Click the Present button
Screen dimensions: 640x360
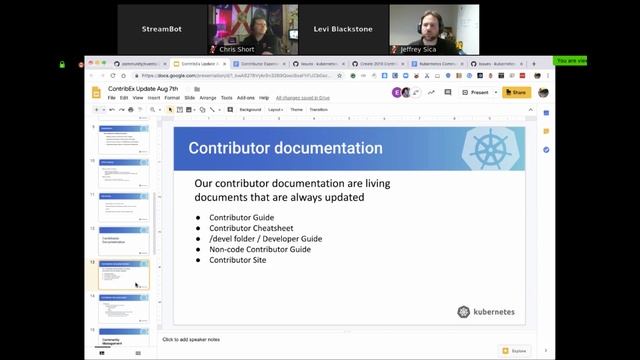point(475,93)
